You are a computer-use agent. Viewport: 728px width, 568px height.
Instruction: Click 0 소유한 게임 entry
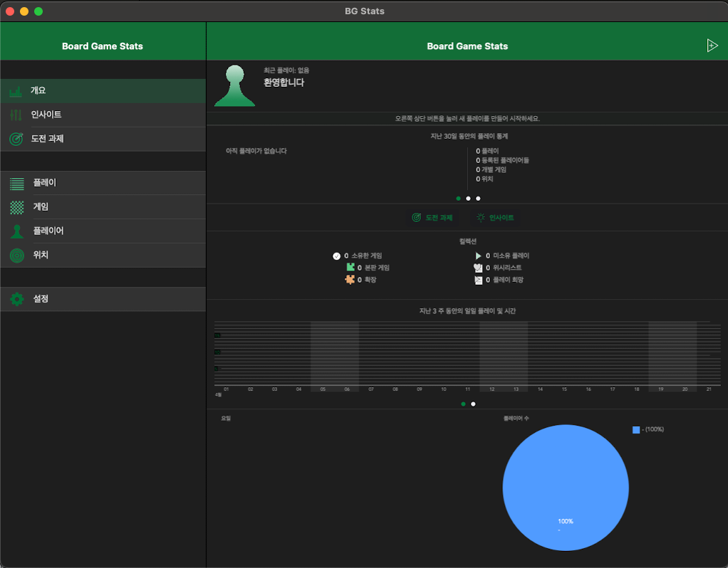click(358, 256)
